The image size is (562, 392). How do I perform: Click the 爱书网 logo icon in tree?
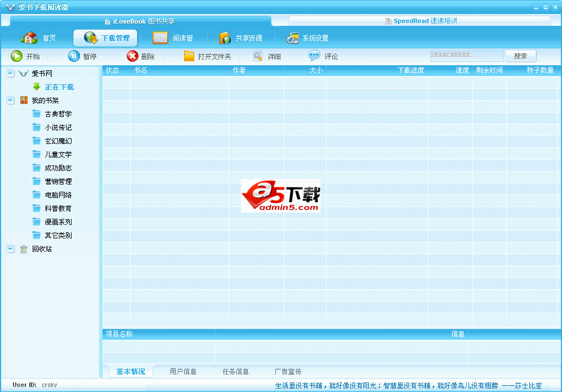[x=23, y=73]
